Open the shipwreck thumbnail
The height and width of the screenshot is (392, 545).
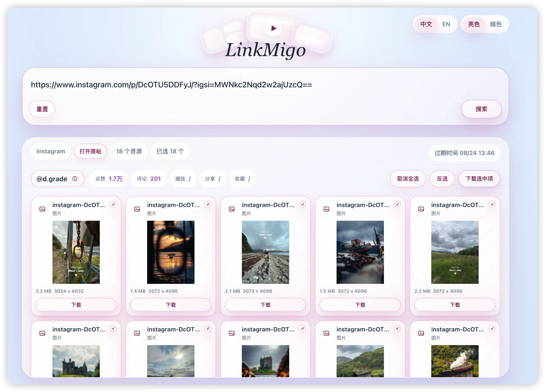point(360,252)
